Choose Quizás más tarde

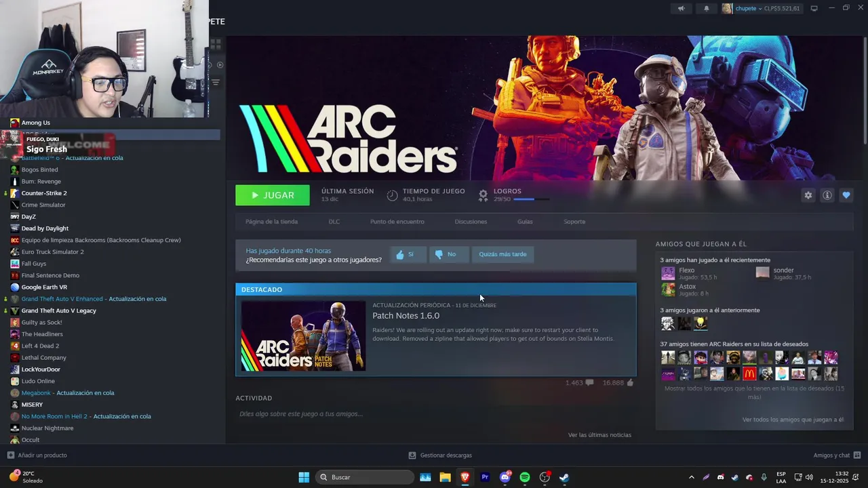coord(502,255)
